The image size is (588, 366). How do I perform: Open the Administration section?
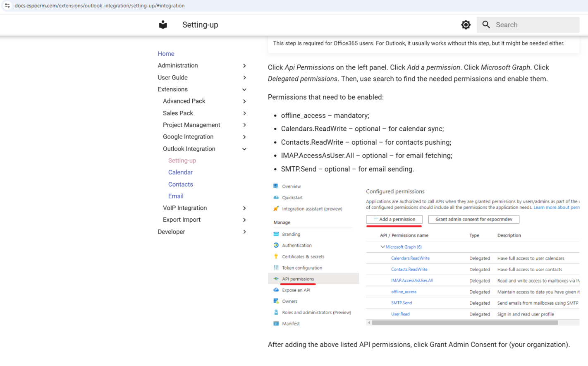[178, 65]
